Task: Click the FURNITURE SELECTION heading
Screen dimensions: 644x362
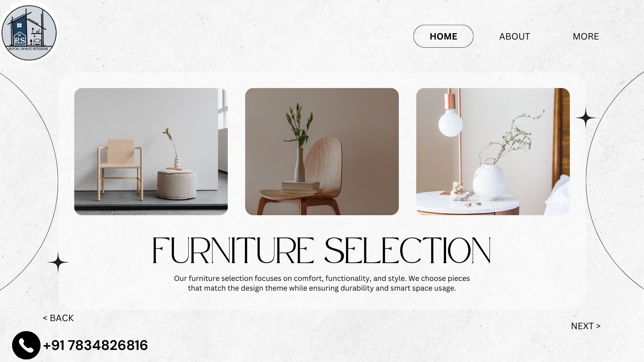Action: [x=322, y=251]
